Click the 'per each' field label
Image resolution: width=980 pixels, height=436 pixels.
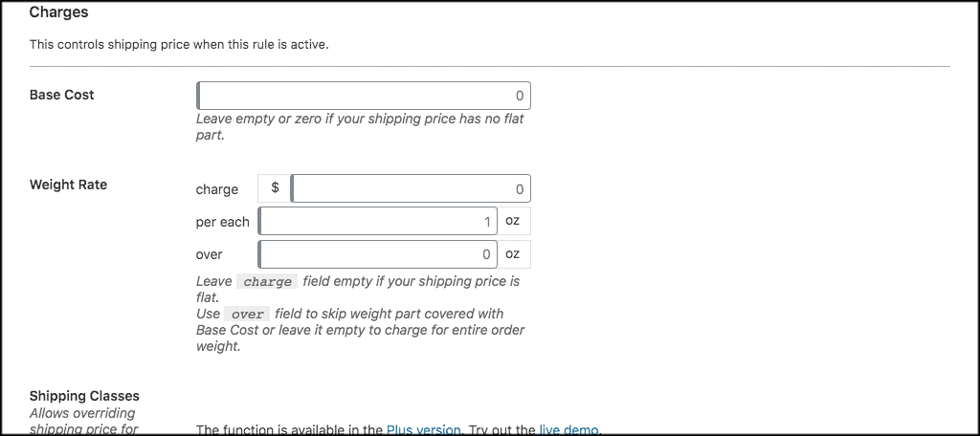[x=222, y=222]
